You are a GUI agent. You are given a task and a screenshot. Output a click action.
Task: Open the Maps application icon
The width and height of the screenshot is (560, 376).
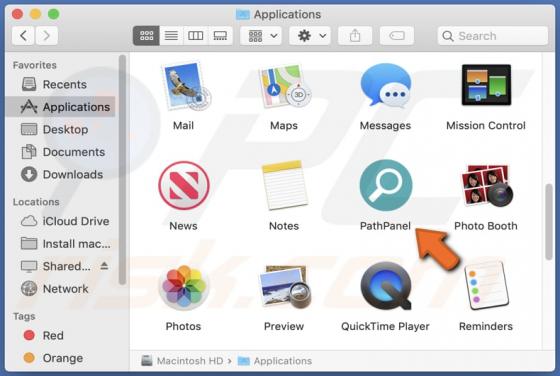(284, 86)
